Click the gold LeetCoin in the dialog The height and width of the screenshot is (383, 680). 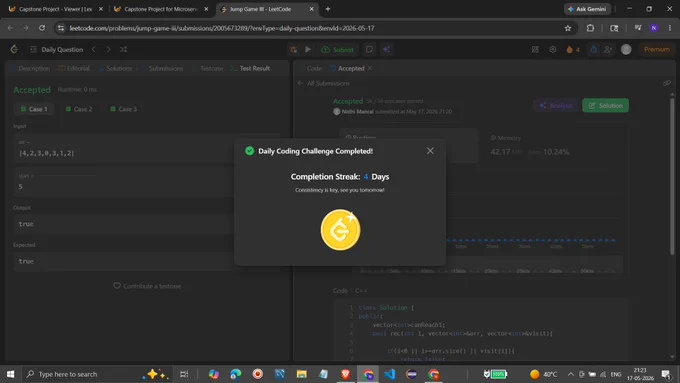click(340, 230)
